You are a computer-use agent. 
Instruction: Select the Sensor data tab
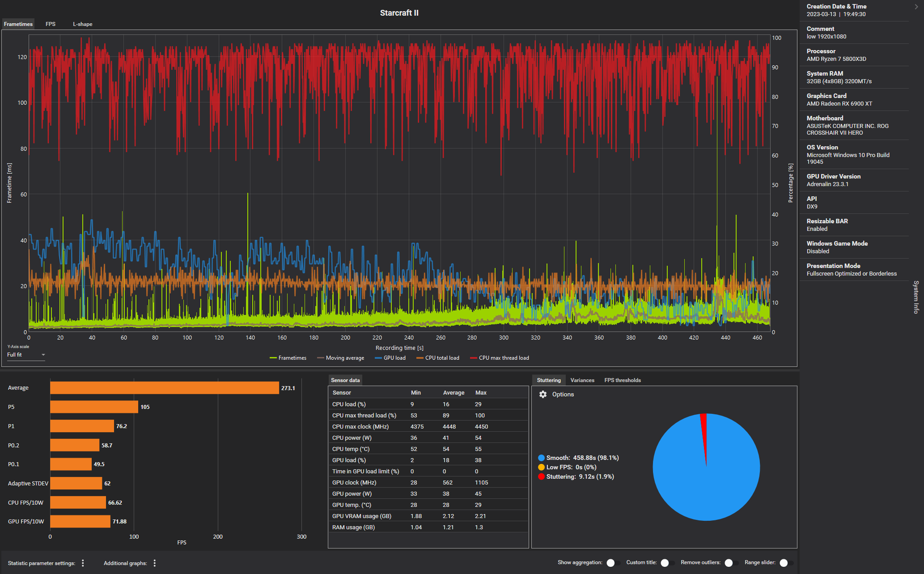(345, 380)
